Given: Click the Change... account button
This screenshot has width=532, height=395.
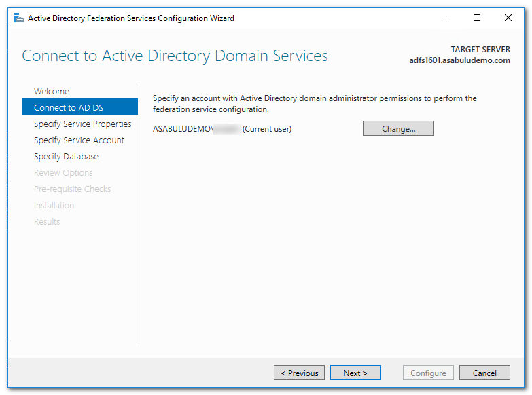Looking at the screenshot, I should [x=399, y=128].
